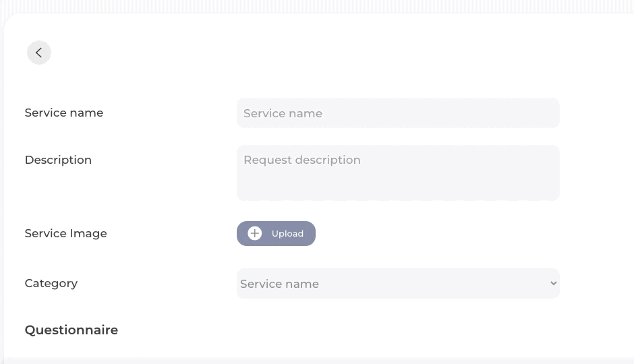Viewport: 634px width, 364px height.
Task: Click the 'Description' field label
Action: (58, 160)
